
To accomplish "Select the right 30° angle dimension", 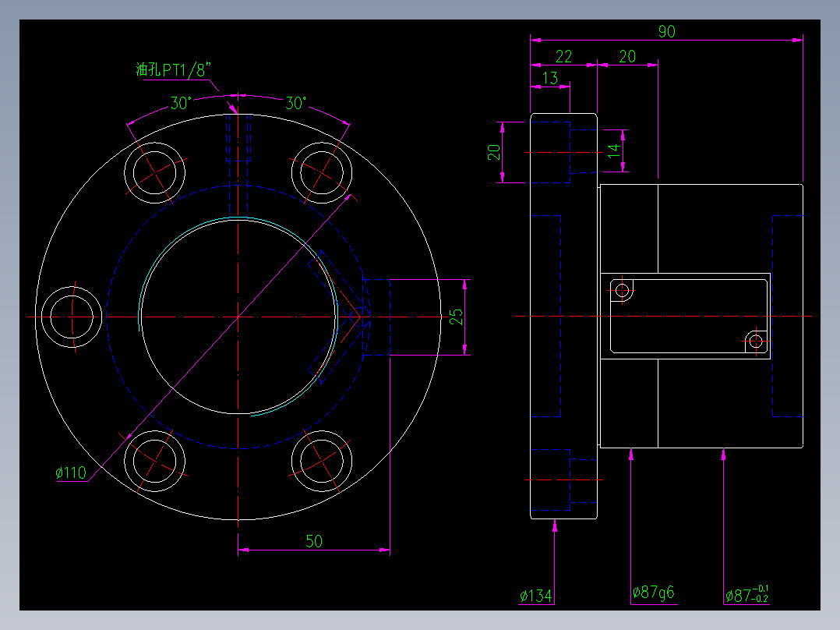I will (296, 103).
